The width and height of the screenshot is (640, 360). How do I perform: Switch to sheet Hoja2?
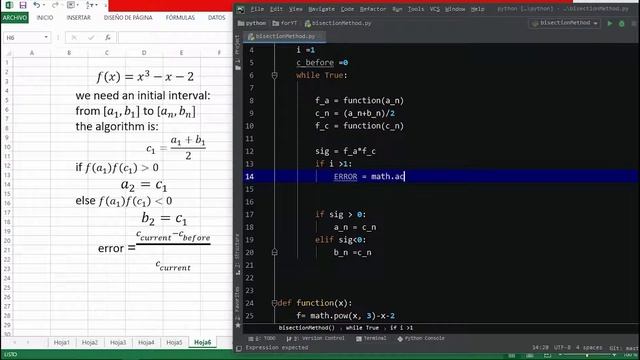[90, 342]
